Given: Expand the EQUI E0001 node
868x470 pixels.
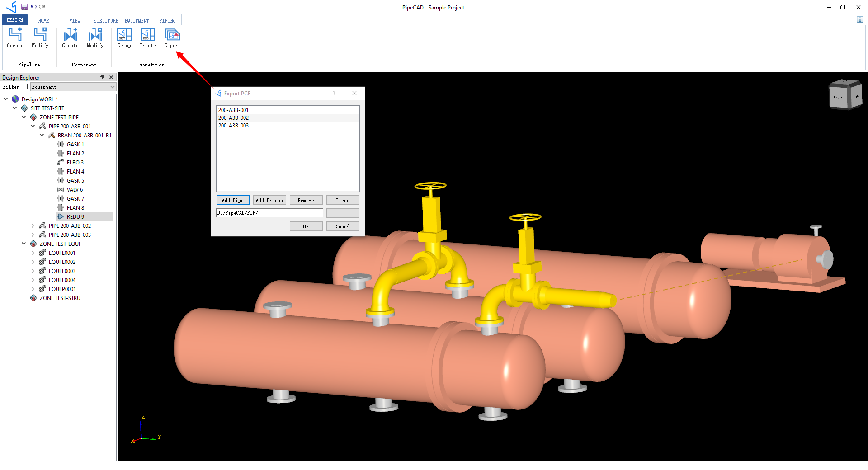Looking at the screenshot, I should pos(33,253).
